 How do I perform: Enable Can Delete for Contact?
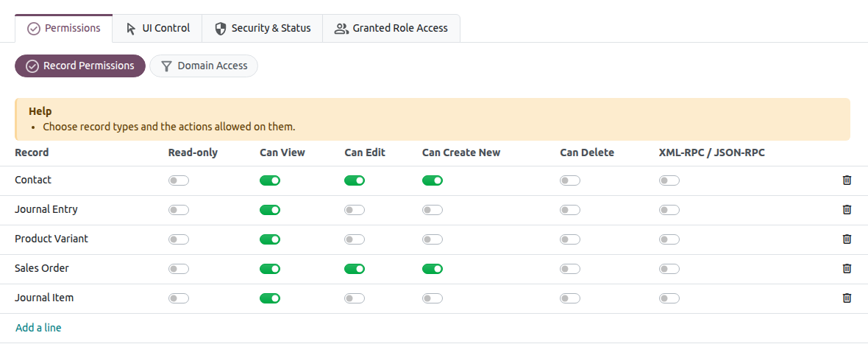coord(570,180)
